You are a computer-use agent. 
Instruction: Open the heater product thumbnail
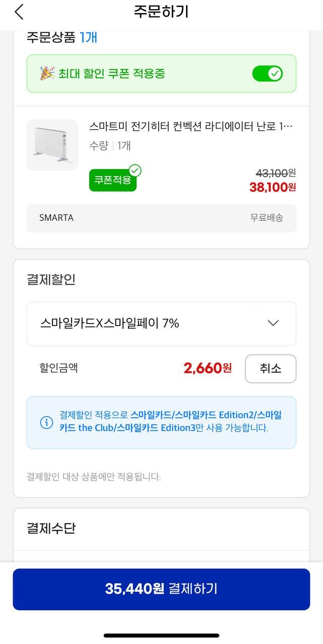[x=52, y=145]
